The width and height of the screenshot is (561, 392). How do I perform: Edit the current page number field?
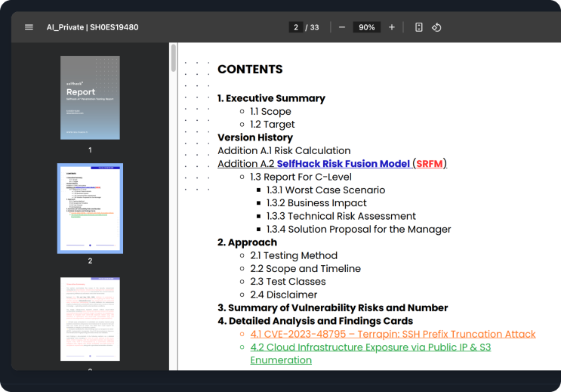click(x=296, y=27)
